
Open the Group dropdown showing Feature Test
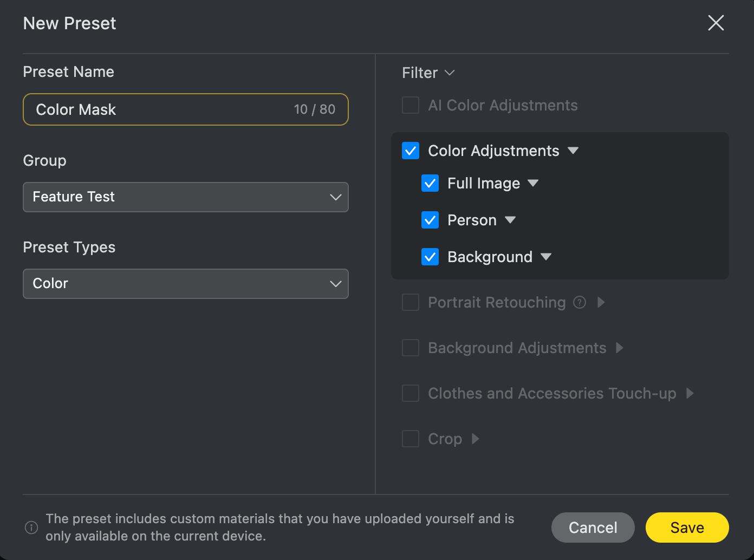click(x=185, y=197)
